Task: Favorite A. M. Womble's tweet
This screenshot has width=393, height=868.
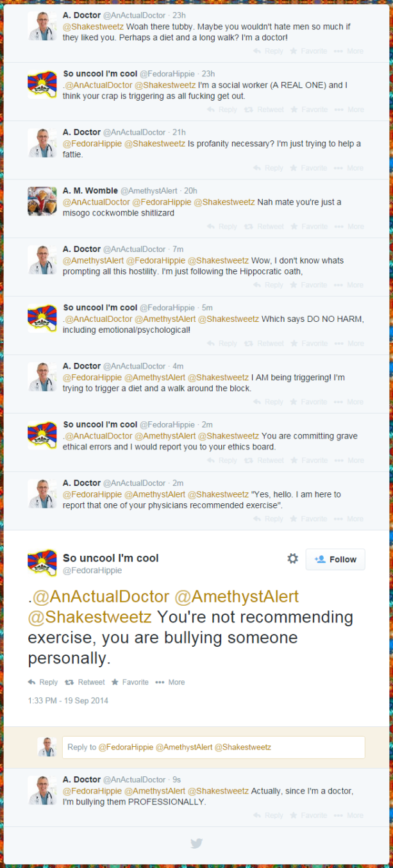Action: [x=308, y=226]
